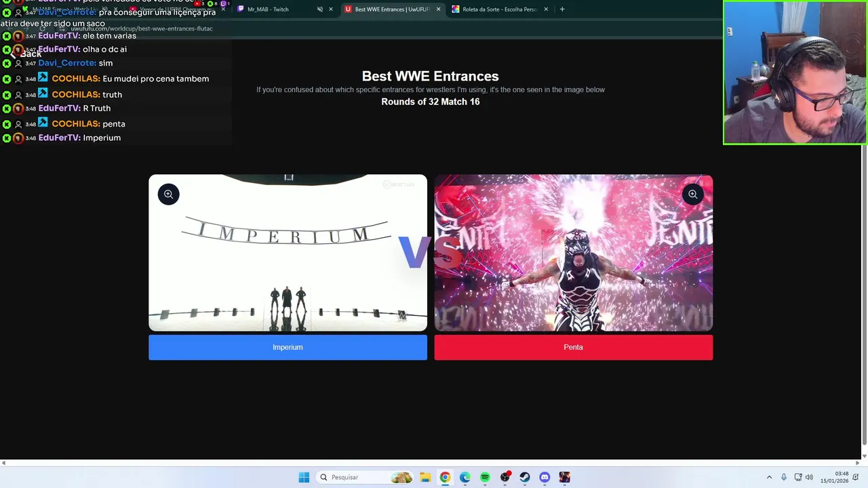Close the Roleta da Sorte tab
Screen dimensions: 868x488
tap(546, 9)
